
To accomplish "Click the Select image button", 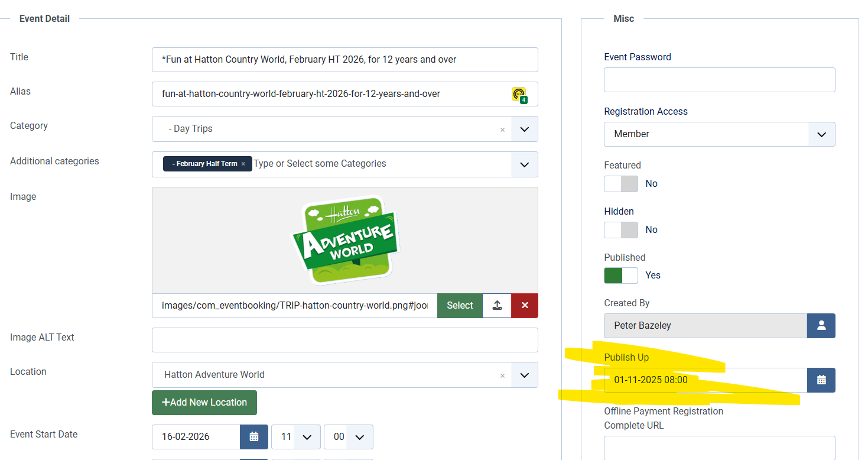I will [x=460, y=306].
